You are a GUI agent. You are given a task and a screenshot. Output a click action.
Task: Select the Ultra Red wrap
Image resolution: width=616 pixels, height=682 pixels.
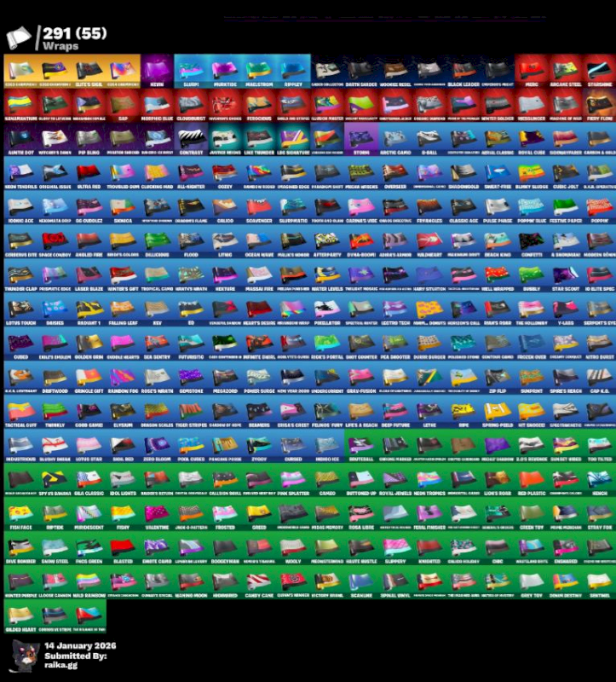(x=89, y=173)
